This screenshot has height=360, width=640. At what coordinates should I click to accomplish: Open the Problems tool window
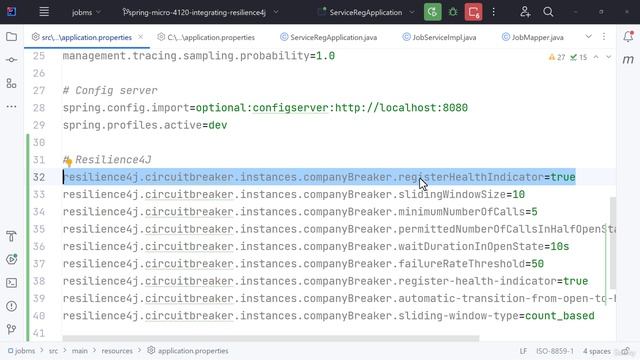[11, 306]
